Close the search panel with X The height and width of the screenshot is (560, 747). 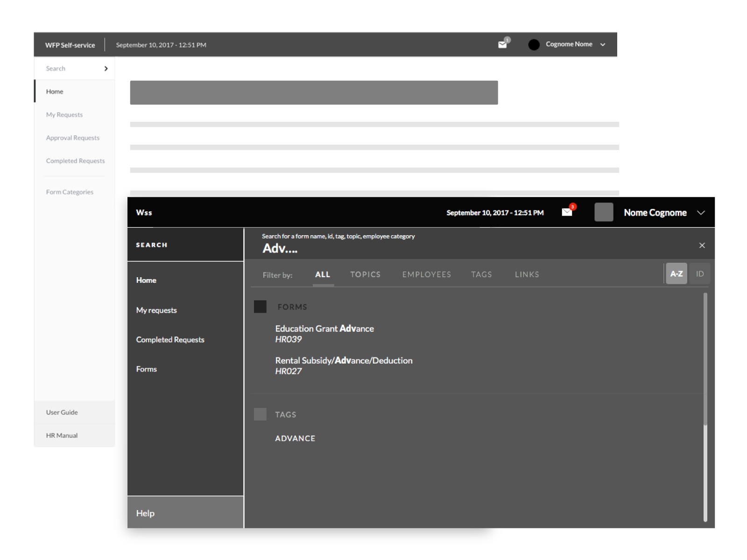702,245
